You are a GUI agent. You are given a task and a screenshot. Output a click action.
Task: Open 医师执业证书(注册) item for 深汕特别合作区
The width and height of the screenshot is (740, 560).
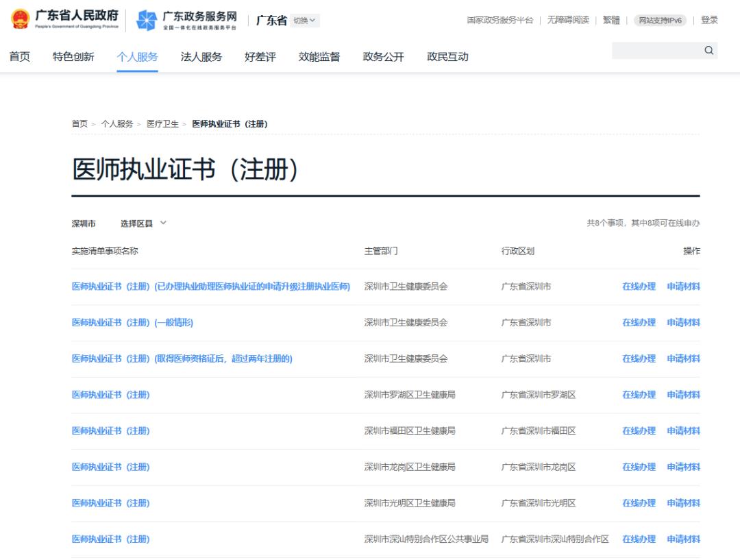point(110,539)
